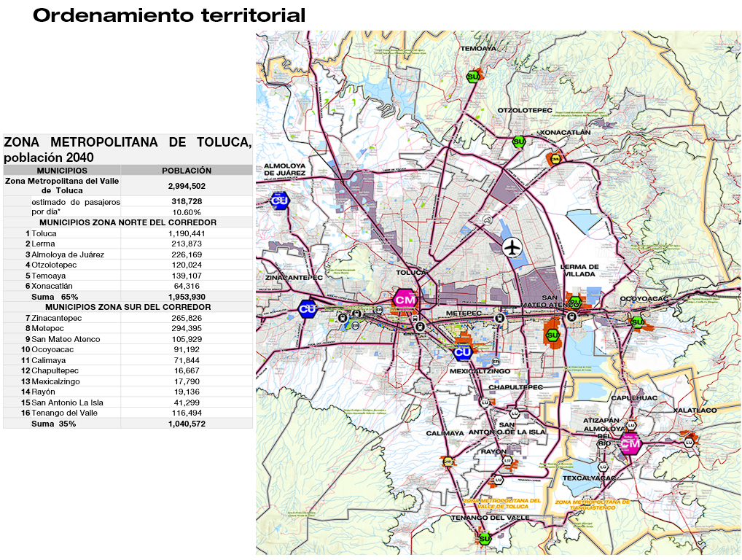The height and width of the screenshot is (560, 742).
Task: Click the orange 'ZONA METROPOLITANA DE TIANGUISTENCO' map label
Action: (x=593, y=505)
